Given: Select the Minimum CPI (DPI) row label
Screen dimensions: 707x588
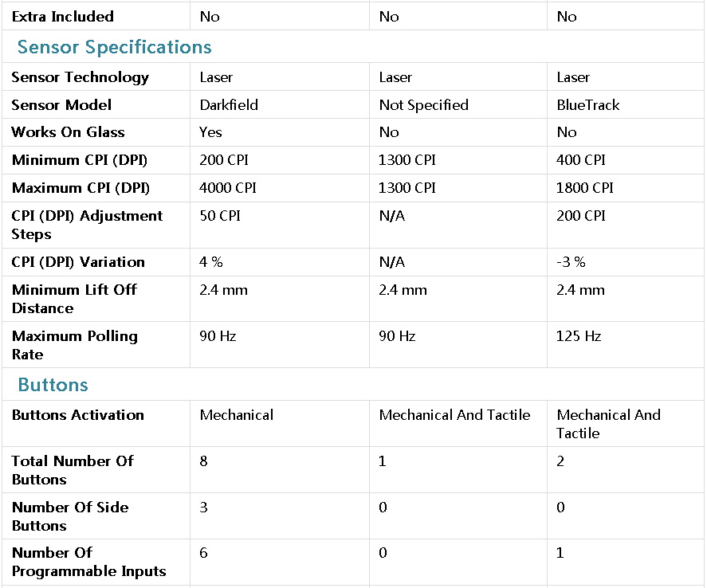Looking at the screenshot, I should (x=80, y=160).
